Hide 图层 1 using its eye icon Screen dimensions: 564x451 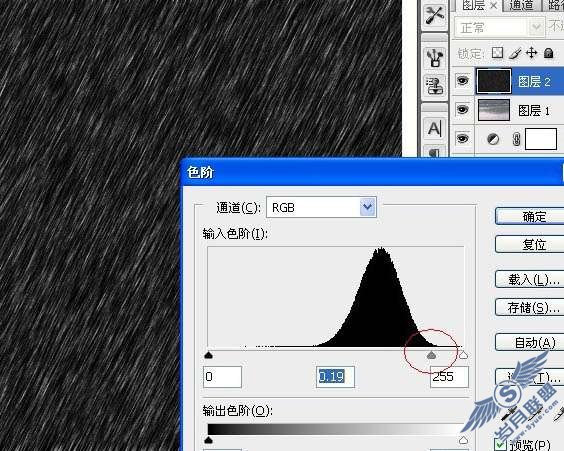462,109
